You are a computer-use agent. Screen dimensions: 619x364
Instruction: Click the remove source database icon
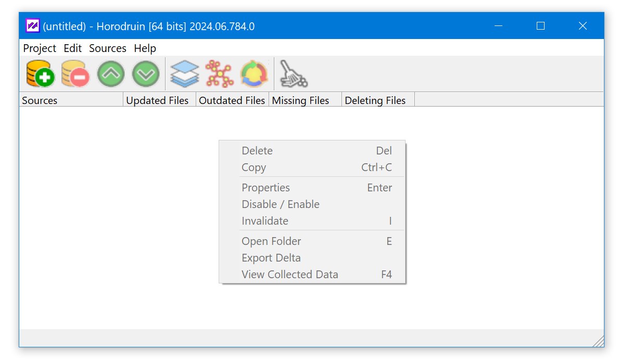point(75,74)
